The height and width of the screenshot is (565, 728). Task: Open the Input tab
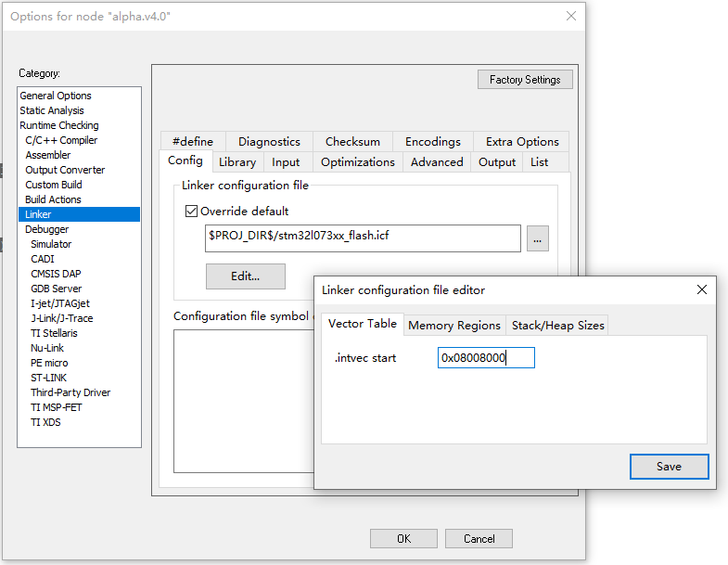286,162
